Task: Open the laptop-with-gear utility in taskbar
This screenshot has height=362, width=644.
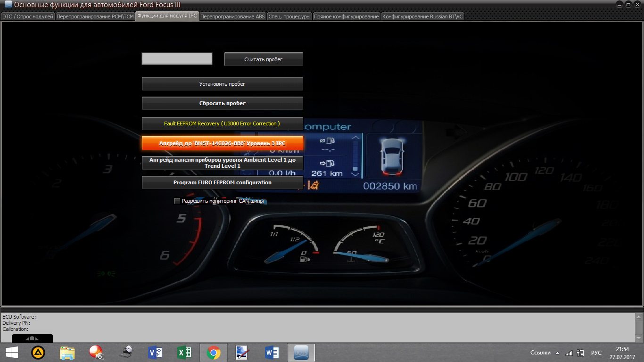Action: click(x=126, y=353)
